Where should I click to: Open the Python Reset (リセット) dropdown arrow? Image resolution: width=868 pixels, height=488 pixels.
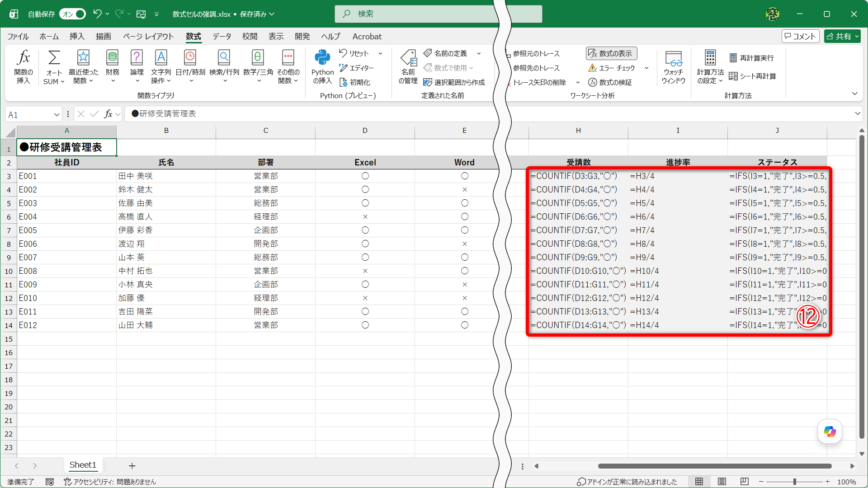point(380,53)
